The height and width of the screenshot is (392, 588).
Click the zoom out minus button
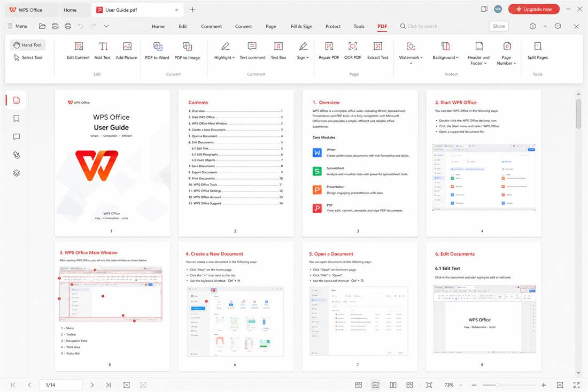(474, 385)
